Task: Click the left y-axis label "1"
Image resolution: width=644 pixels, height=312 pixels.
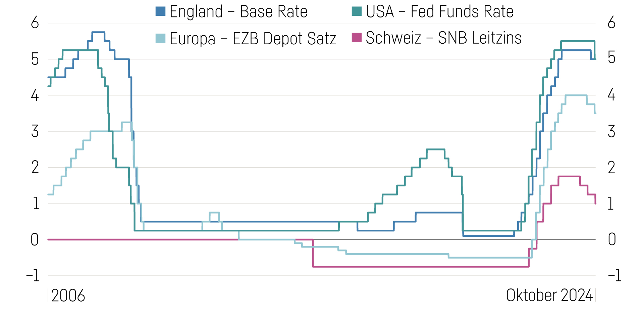Action: click(x=36, y=204)
